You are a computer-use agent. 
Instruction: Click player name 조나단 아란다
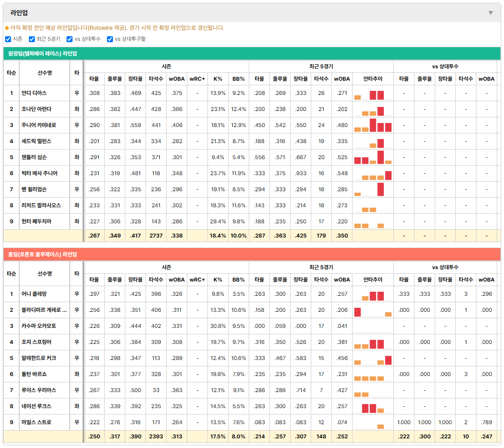(36, 109)
